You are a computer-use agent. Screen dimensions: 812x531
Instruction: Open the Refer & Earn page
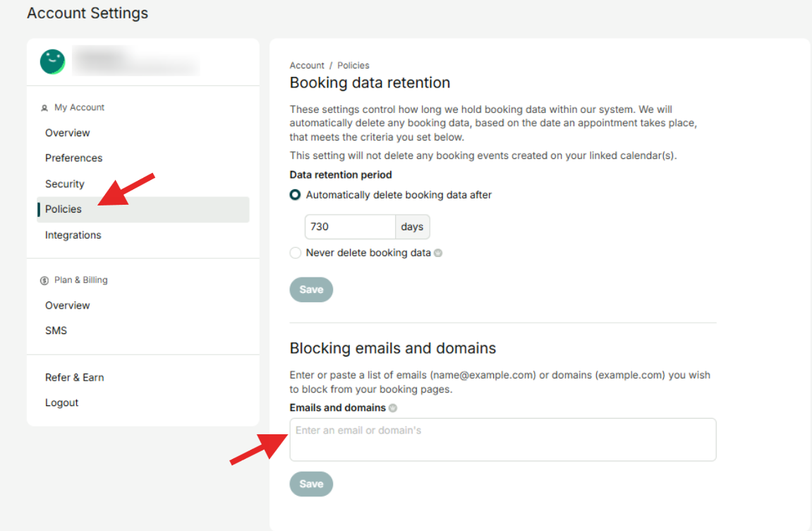point(75,377)
